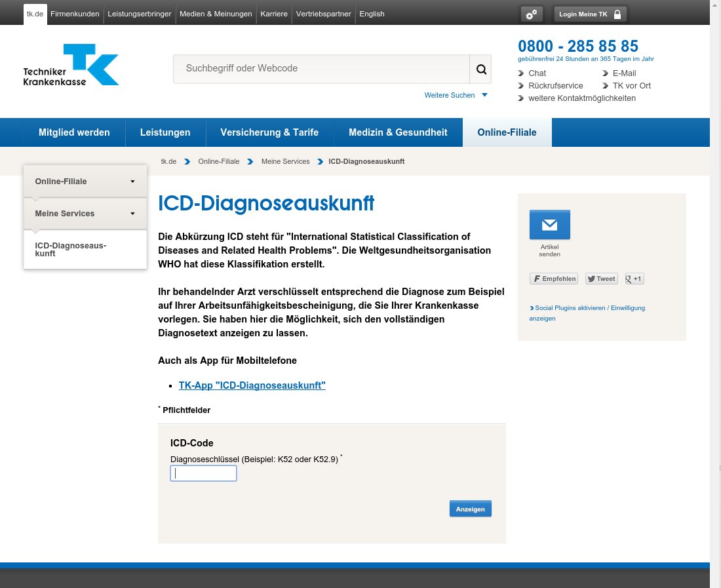Focus the Suchbegriff oder Webcode search field
This screenshot has width=721, height=588.
coord(321,69)
